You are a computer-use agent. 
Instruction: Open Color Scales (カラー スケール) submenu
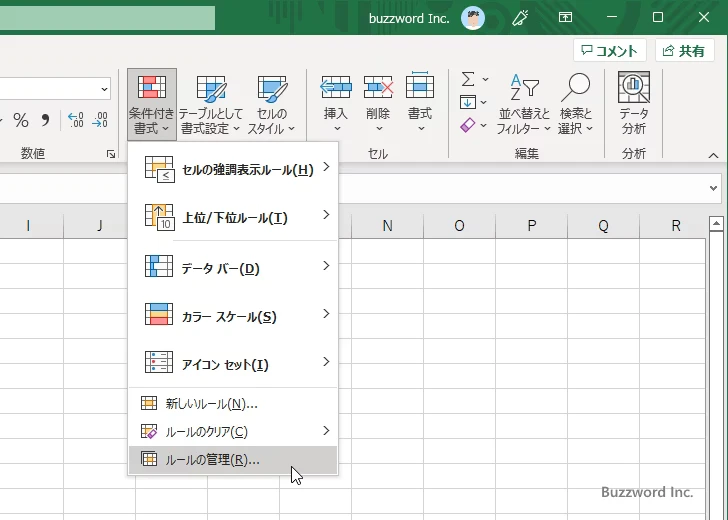tap(234, 316)
